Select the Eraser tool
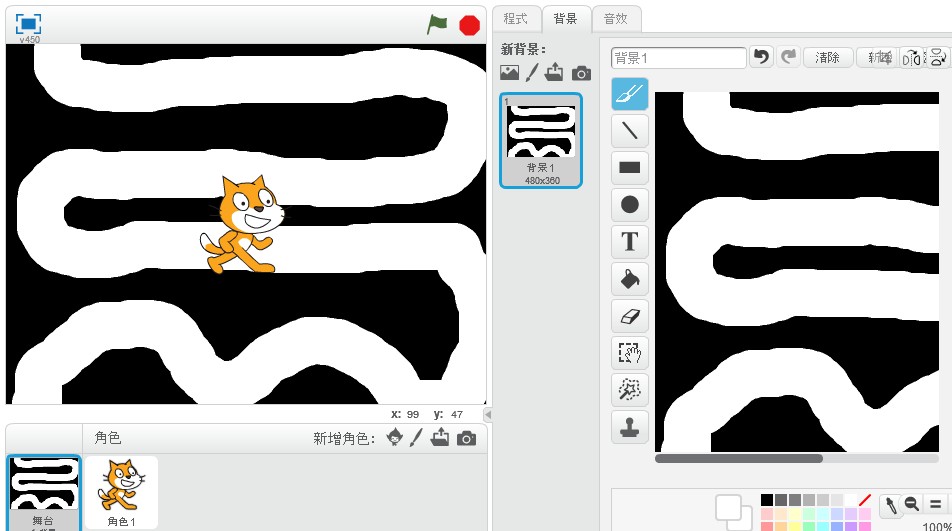952x531 pixels. (x=630, y=316)
